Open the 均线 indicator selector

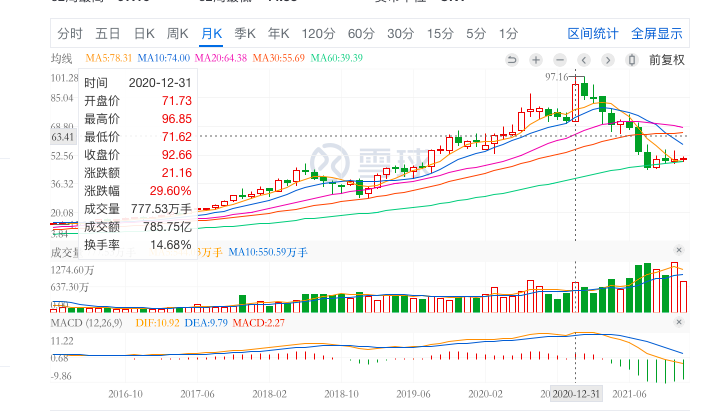(66, 60)
